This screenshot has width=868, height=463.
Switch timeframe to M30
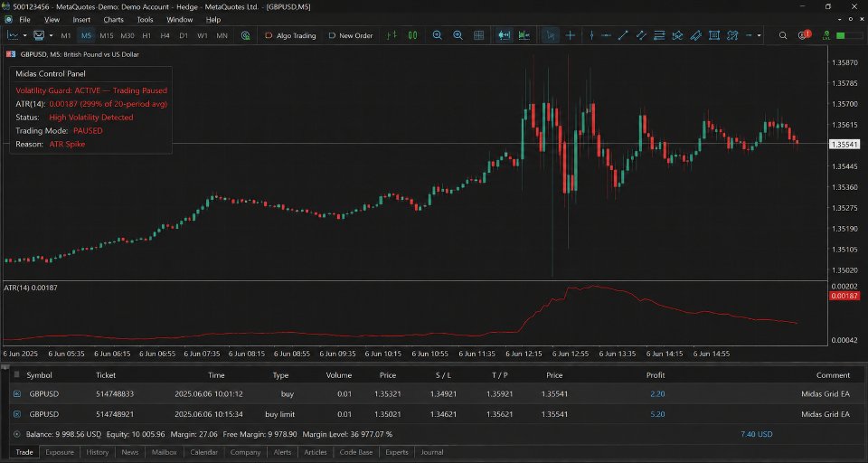tap(127, 35)
